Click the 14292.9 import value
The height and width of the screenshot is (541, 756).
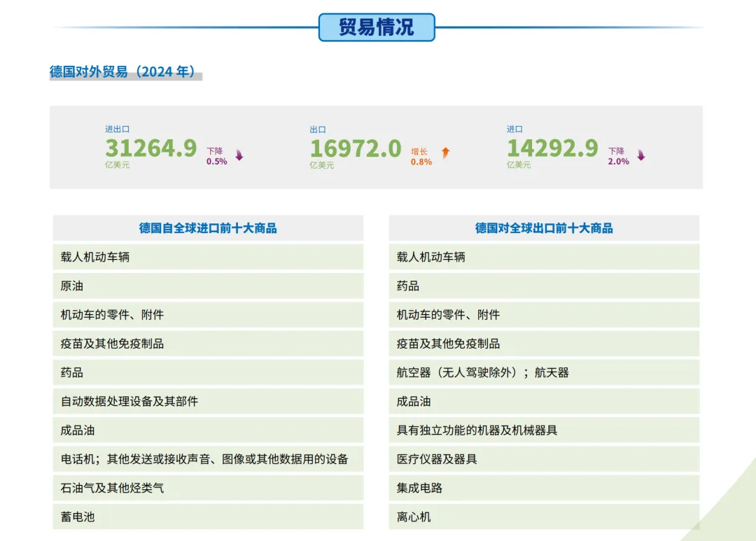pos(553,148)
